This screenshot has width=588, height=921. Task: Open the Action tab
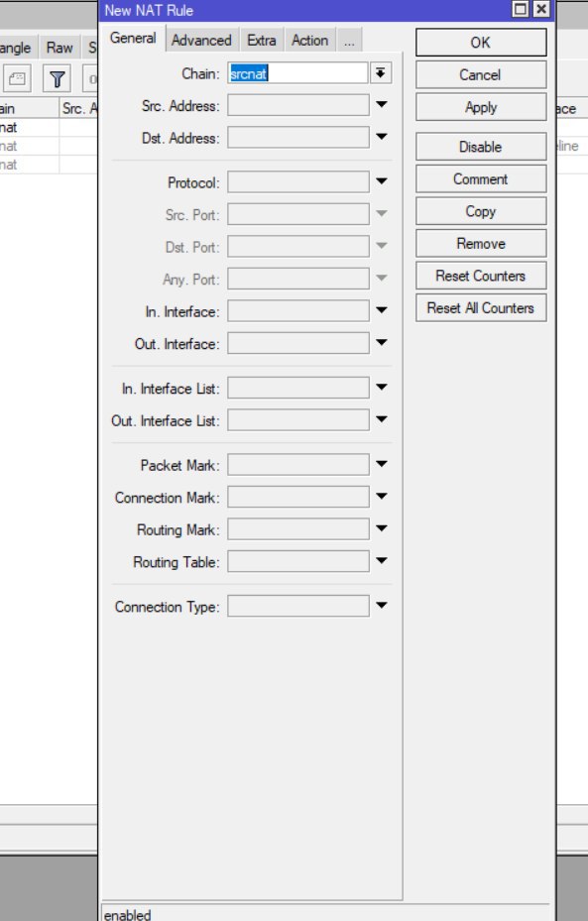[310, 41]
